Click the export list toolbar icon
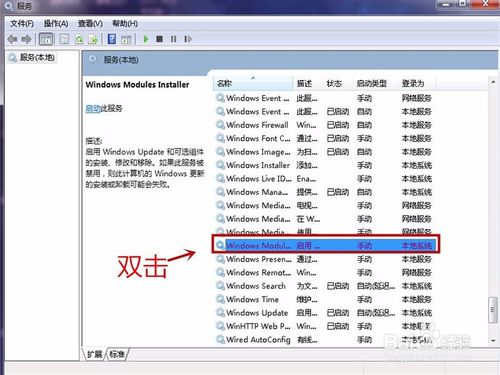 pyautogui.click(x=93, y=39)
